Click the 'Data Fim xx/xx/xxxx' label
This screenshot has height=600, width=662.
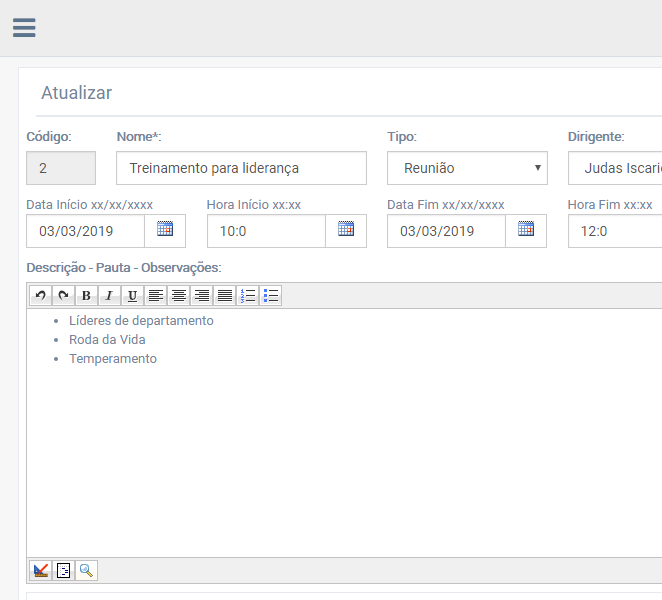tap(446, 205)
